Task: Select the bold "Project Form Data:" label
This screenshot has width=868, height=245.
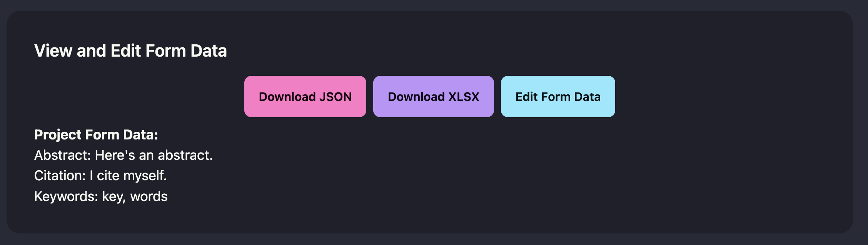Action: 96,135
